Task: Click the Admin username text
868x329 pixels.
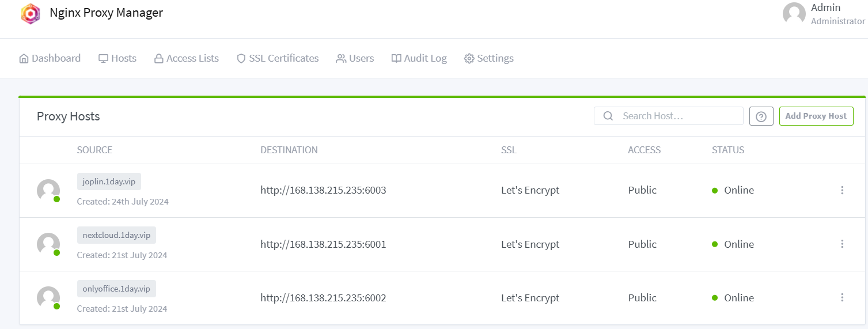Action: click(x=826, y=7)
